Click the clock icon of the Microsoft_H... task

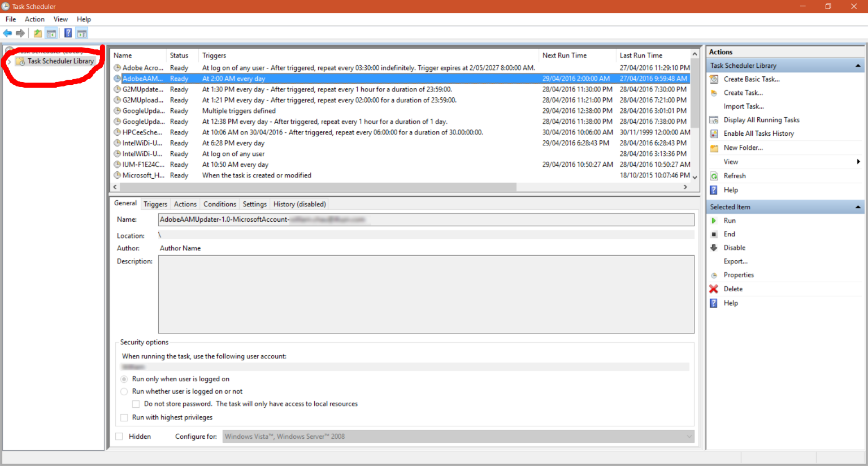click(118, 175)
